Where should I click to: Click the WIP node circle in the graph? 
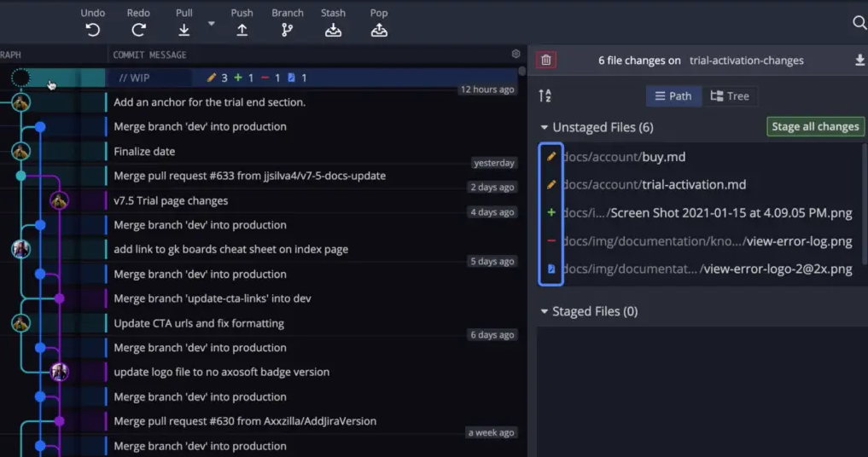(x=21, y=78)
